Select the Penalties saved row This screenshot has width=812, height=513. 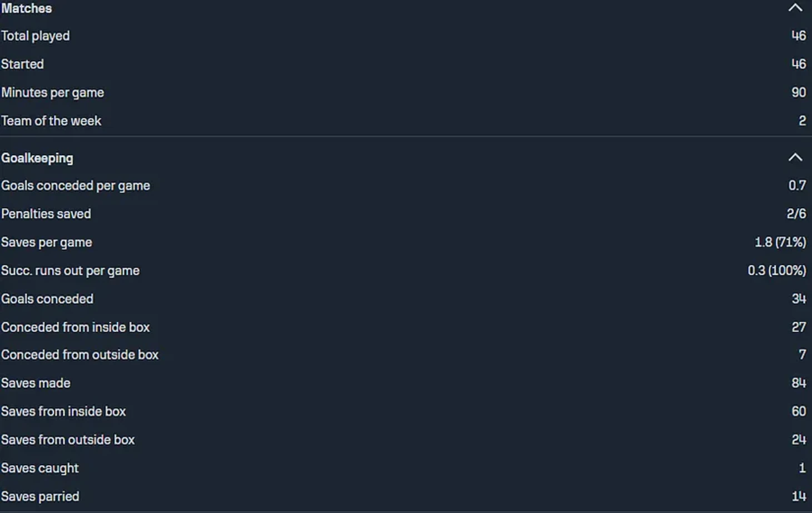pos(406,214)
